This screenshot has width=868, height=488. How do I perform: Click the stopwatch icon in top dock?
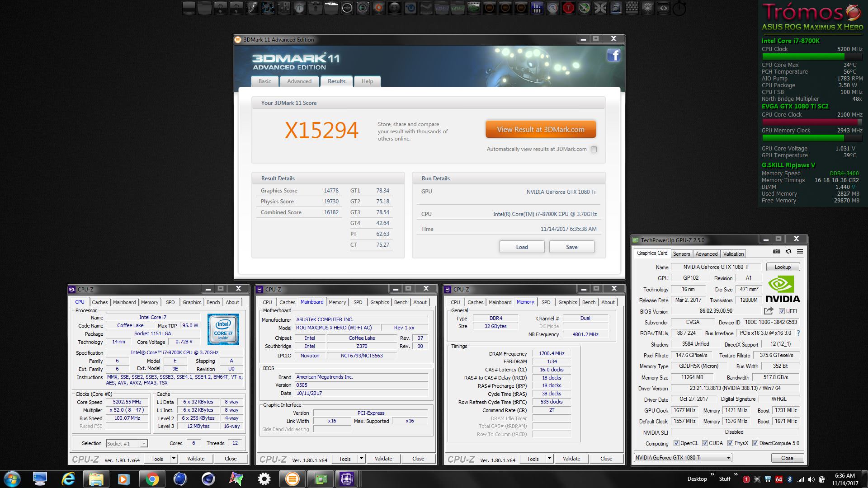(x=679, y=8)
